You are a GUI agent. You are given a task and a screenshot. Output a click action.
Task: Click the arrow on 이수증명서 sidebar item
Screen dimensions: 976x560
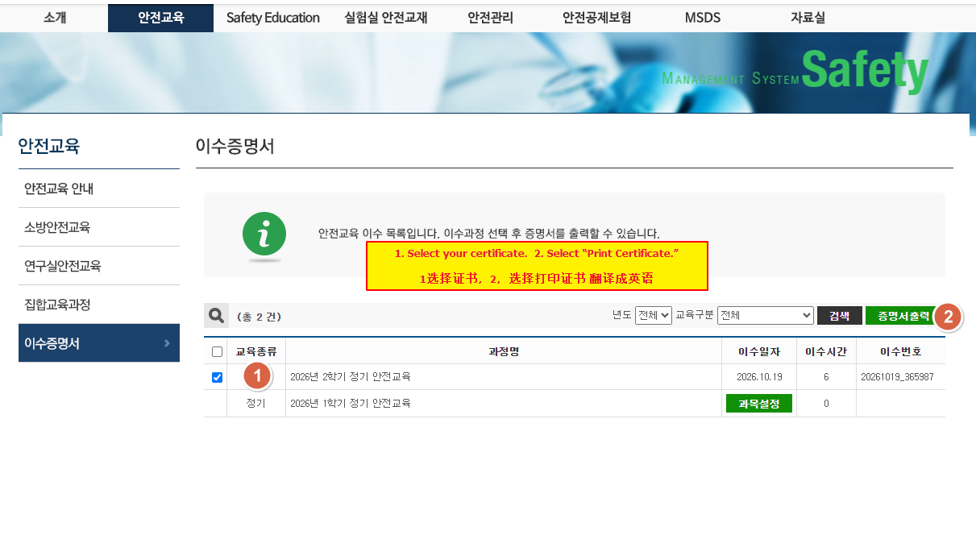(x=167, y=343)
